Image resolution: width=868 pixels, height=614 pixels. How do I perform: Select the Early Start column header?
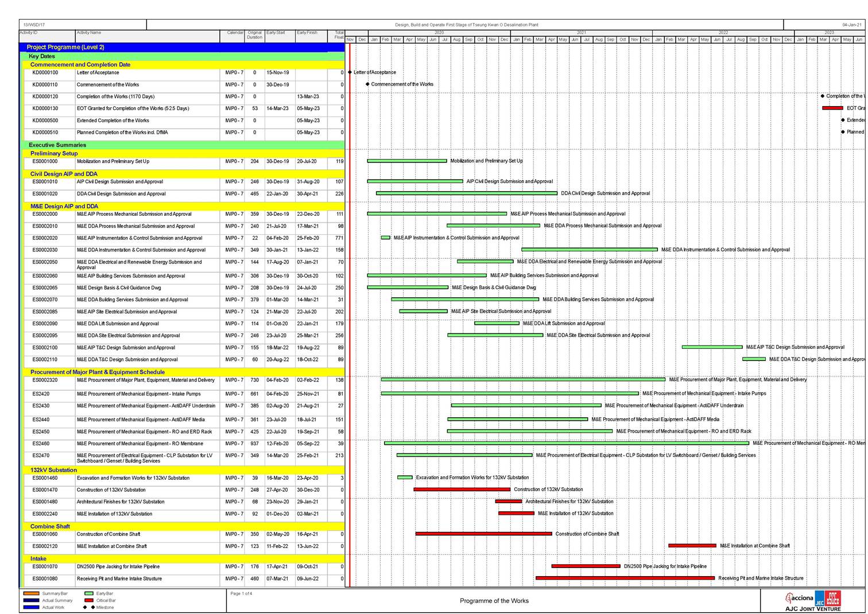point(280,36)
